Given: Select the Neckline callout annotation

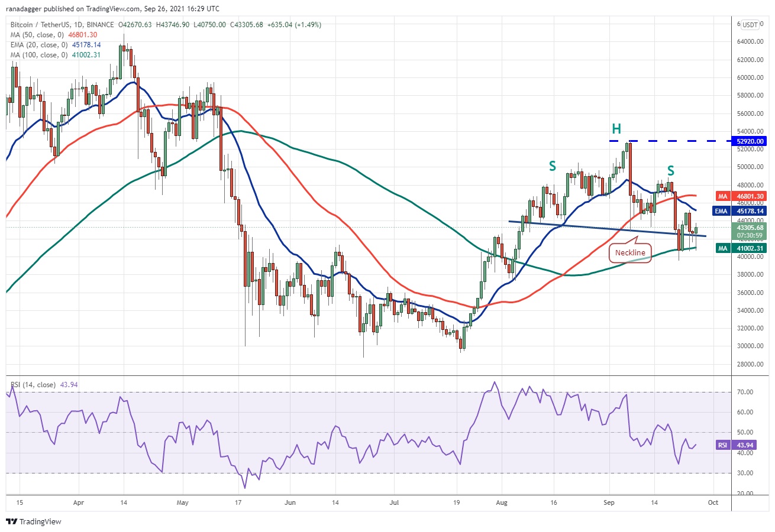Looking at the screenshot, I should pos(631,253).
